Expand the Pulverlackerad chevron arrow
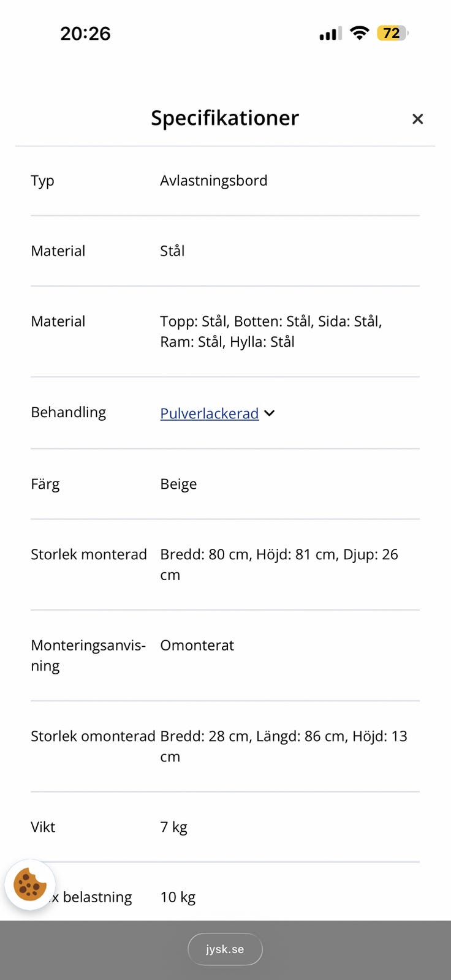This screenshot has height=980, width=451. coord(270,413)
